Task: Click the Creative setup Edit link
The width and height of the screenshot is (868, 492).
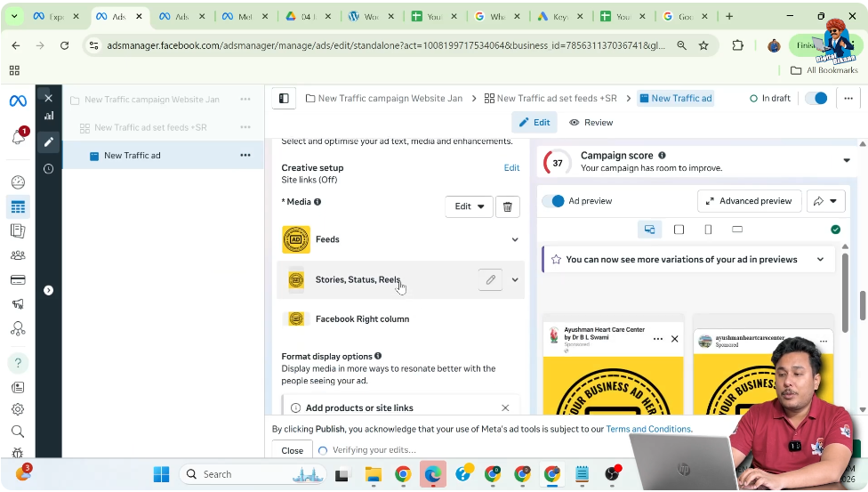Action: tap(511, 167)
